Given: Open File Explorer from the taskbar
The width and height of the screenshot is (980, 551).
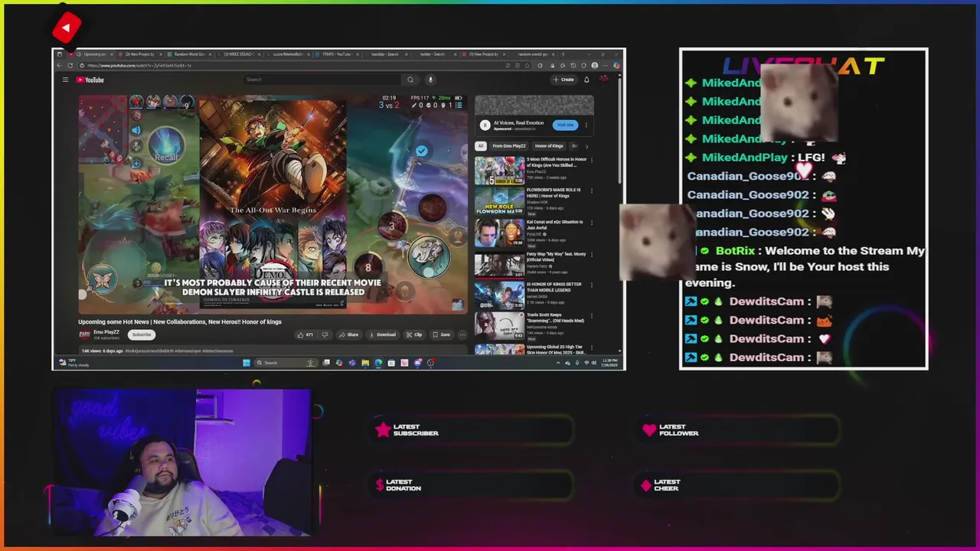Looking at the screenshot, I should [365, 363].
